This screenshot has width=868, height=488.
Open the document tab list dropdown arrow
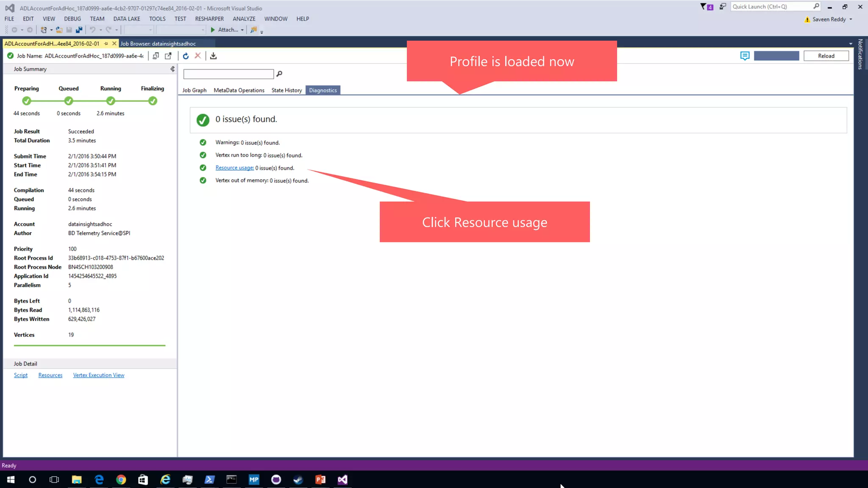pos(850,44)
